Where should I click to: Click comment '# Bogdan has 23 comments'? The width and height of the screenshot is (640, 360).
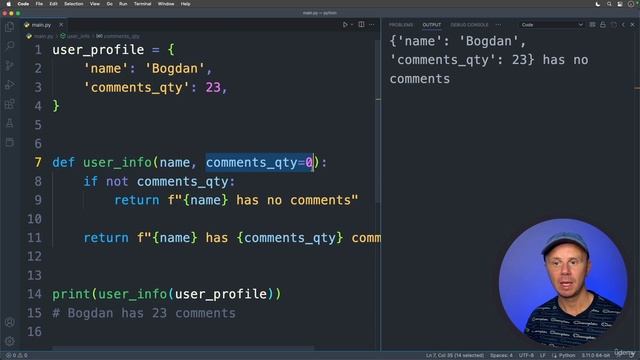144,313
